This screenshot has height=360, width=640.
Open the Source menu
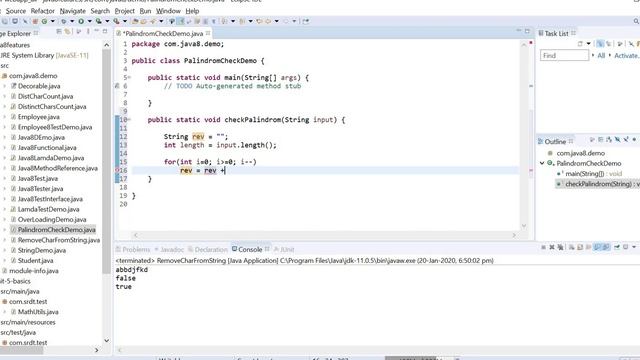point(16,11)
